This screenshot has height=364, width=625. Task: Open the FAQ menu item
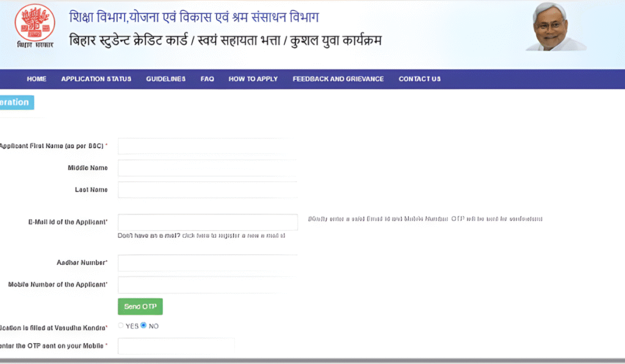[207, 79]
